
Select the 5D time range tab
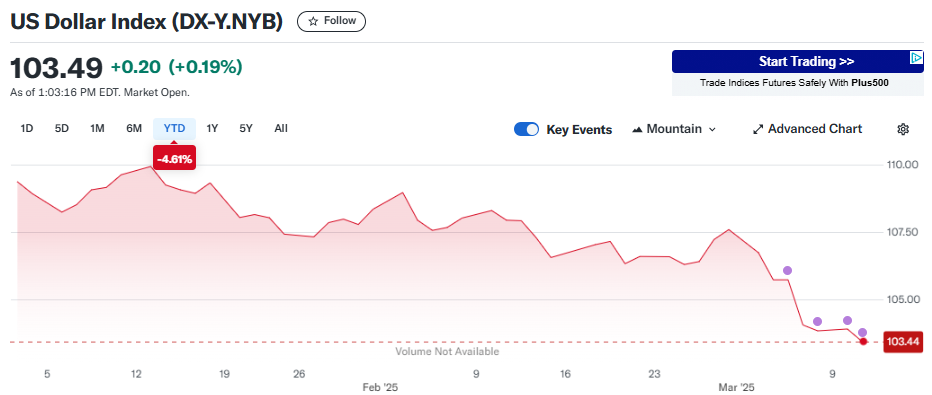point(62,128)
